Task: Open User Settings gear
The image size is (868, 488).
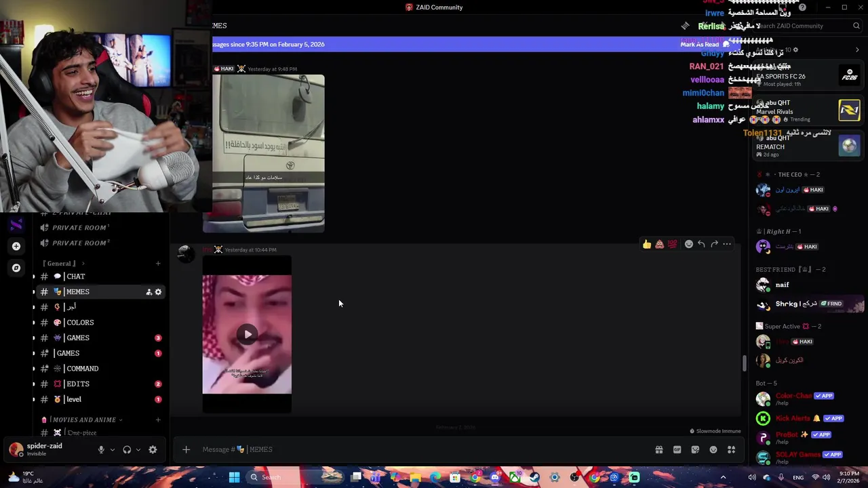Action: pos(153,449)
